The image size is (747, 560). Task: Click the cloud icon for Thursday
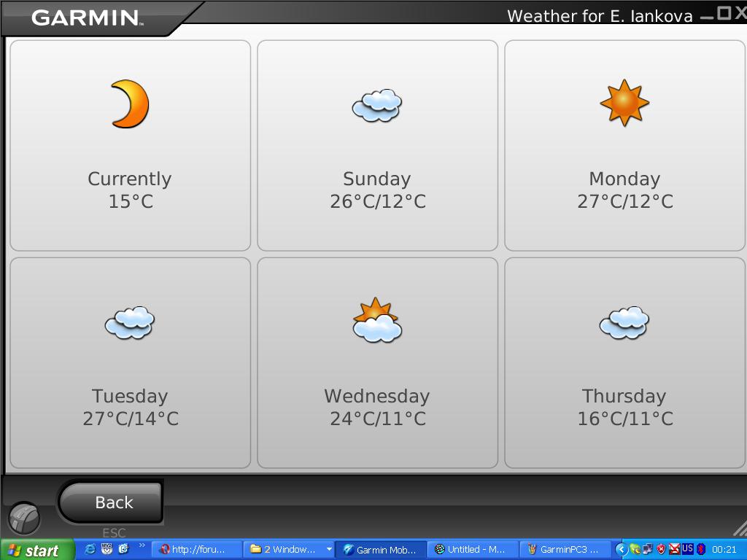tap(624, 323)
